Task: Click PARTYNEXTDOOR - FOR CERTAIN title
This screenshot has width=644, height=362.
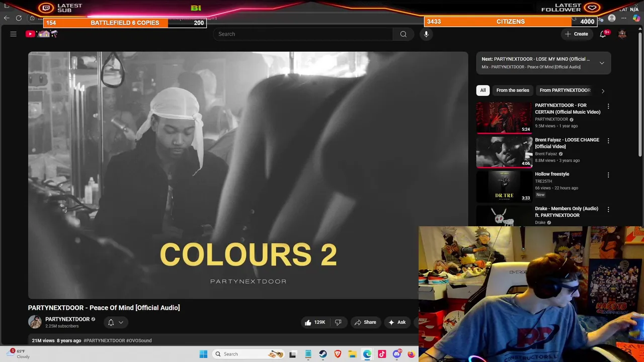Action: tap(568, 109)
